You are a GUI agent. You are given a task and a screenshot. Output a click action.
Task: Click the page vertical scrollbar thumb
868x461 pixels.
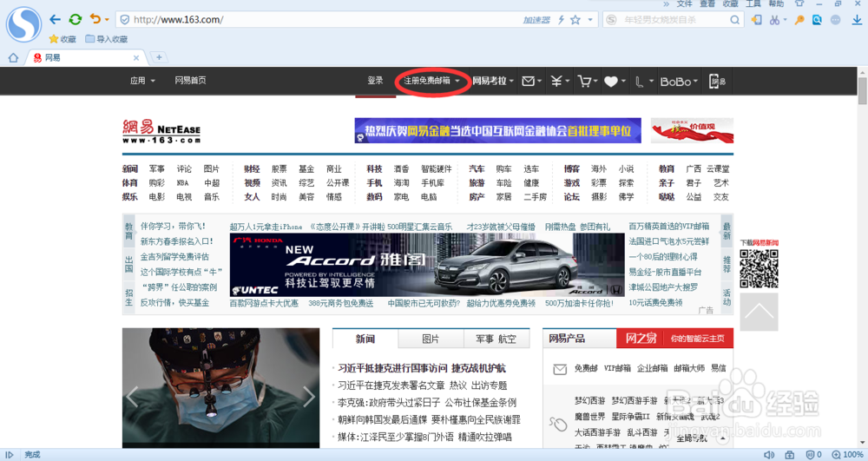point(863,91)
